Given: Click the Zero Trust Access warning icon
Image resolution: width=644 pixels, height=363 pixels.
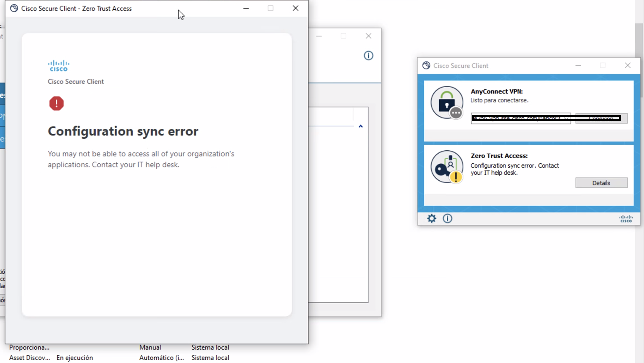Looking at the screenshot, I should 447,167.
